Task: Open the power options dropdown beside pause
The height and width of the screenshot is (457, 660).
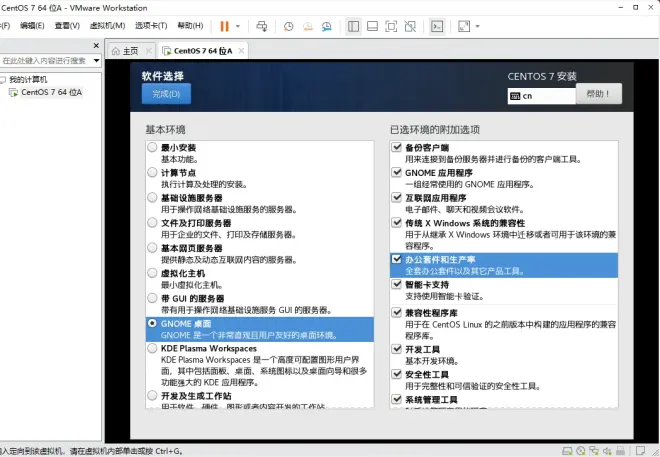Action: (x=238, y=27)
